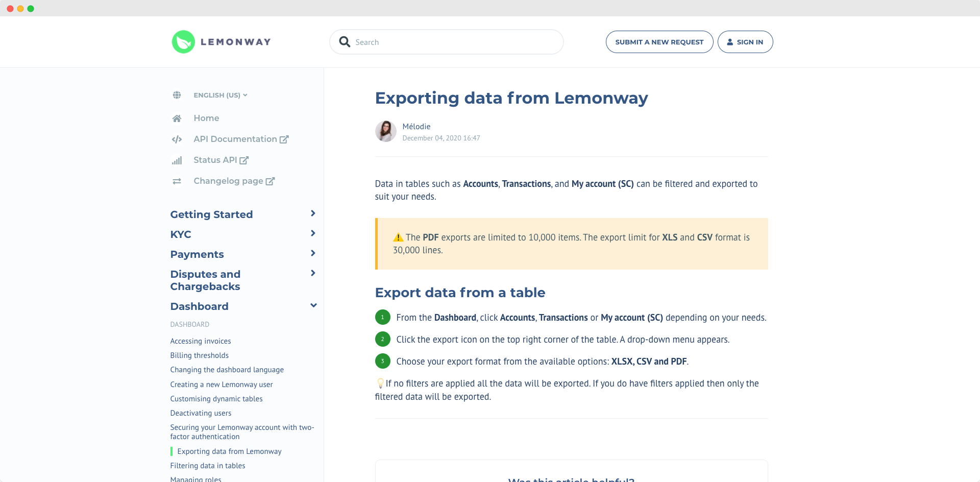The width and height of the screenshot is (980, 482).
Task: Click the Changelog page arrows icon
Action: (x=177, y=181)
